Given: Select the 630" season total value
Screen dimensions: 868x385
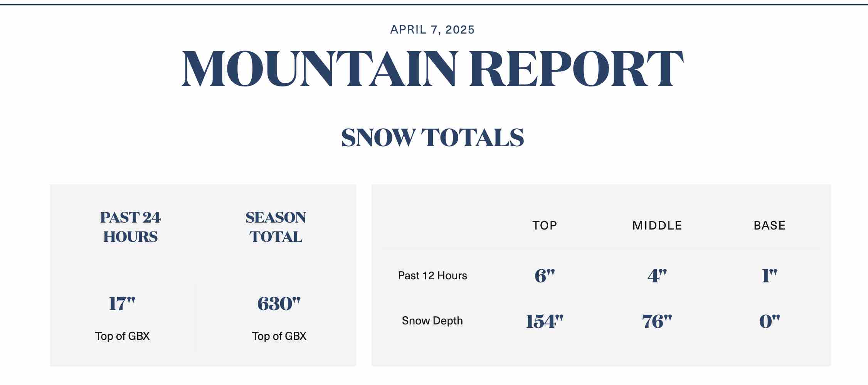Looking at the screenshot, I should coord(279,304).
